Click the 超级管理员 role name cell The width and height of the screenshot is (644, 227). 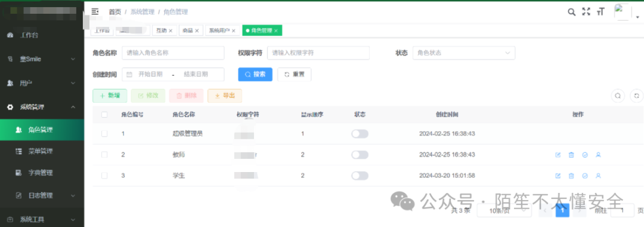click(x=187, y=134)
